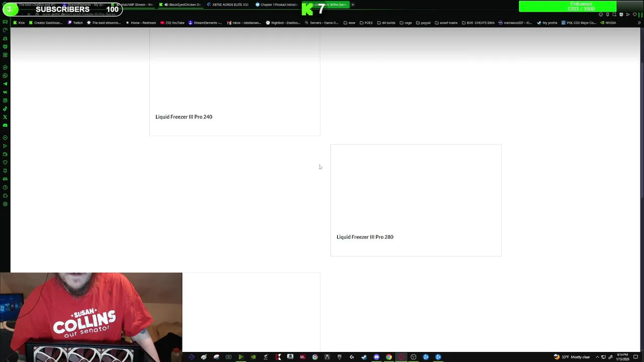This screenshot has height=362, width=644.
Task: Expand the aceof maine bookmark folder
Action: pyautogui.click(x=446, y=23)
